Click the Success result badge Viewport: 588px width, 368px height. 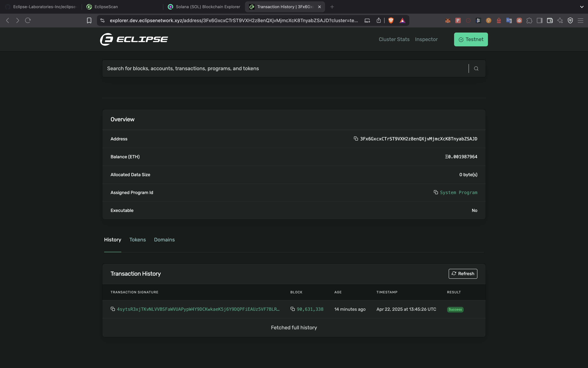coord(455,309)
